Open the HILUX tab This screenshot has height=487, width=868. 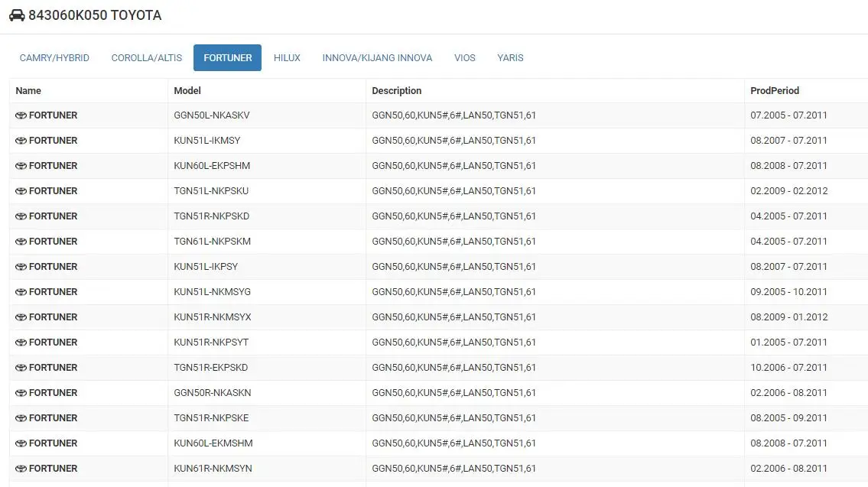point(287,57)
